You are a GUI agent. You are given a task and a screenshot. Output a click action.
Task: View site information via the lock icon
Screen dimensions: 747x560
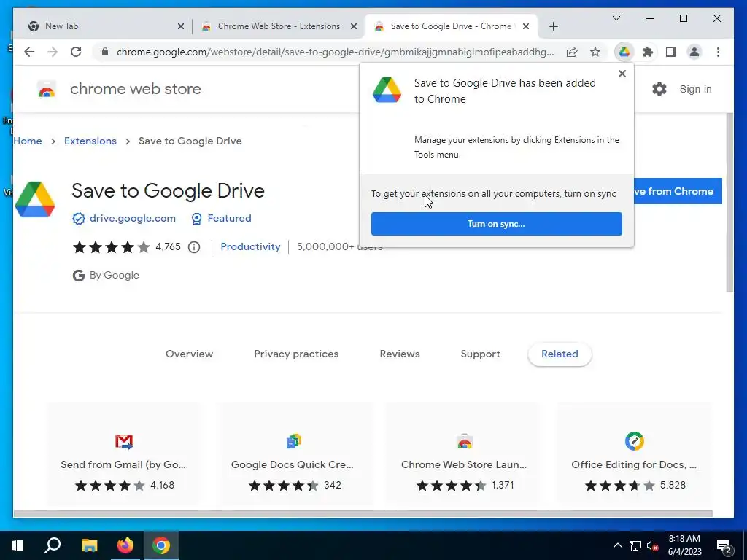tap(105, 52)
